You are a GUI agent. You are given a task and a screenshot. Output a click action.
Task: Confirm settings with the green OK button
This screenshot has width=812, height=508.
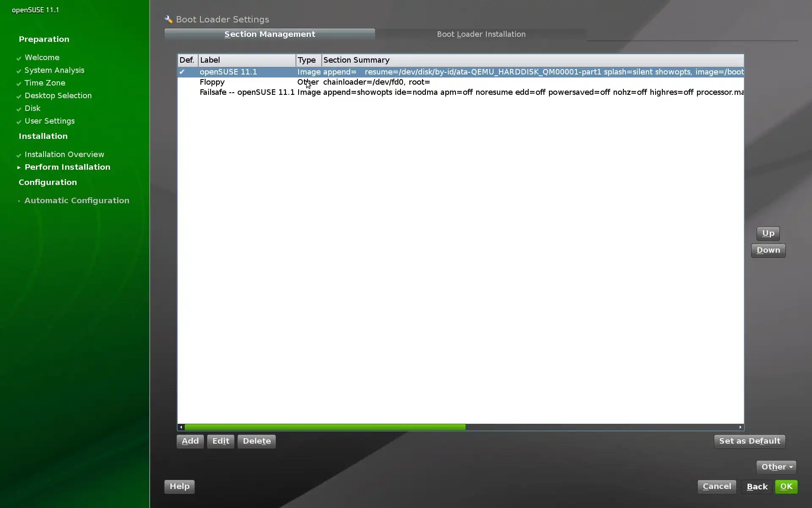[786, 486]
